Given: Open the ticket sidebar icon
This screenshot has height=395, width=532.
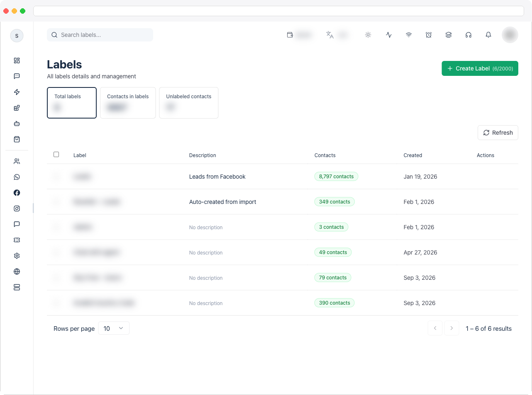Looking at the screenshot, I should point(17,240).
